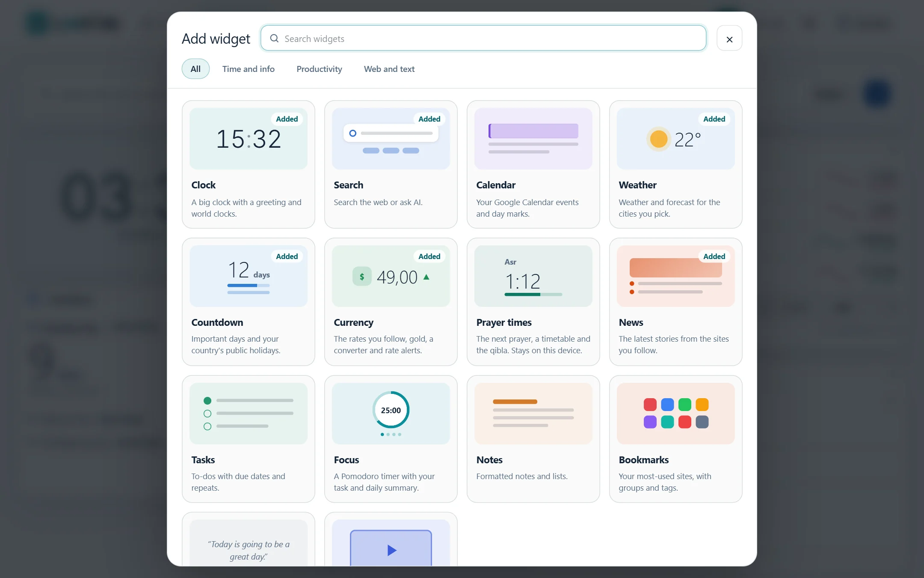Click the Bookmarks widget title

(643, 460)
